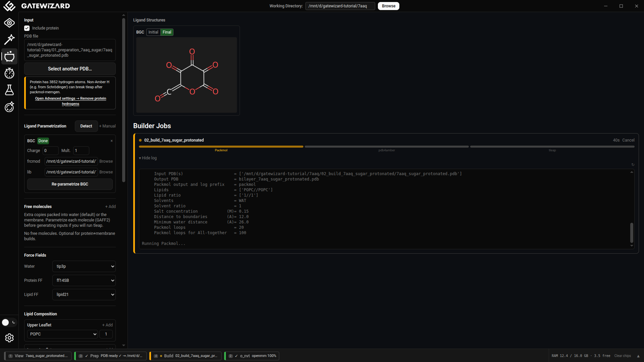
Task: Switch the light/dark theme toggle
Action: pyautogui.click(x=9, y=322)
